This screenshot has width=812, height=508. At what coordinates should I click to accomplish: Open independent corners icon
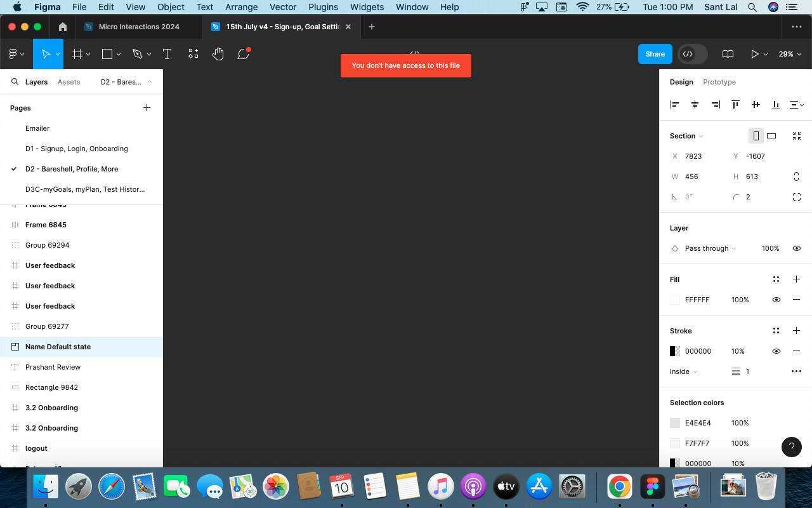click(x=797, y=197)
